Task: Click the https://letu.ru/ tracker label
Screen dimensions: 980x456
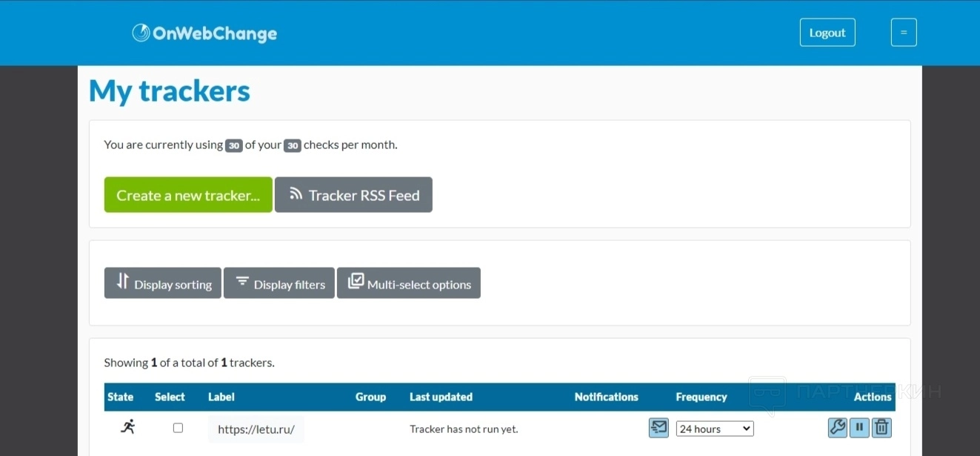Action: 256,429
